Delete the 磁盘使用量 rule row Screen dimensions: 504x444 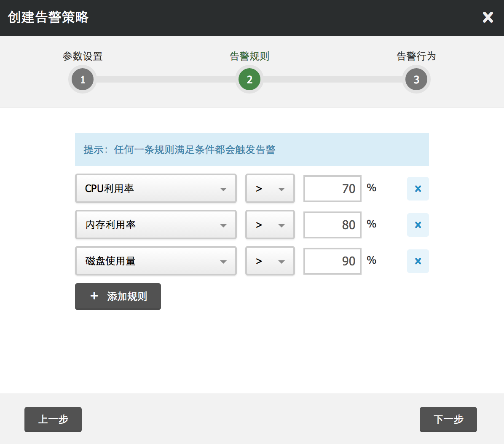click(x=418, y=261)
